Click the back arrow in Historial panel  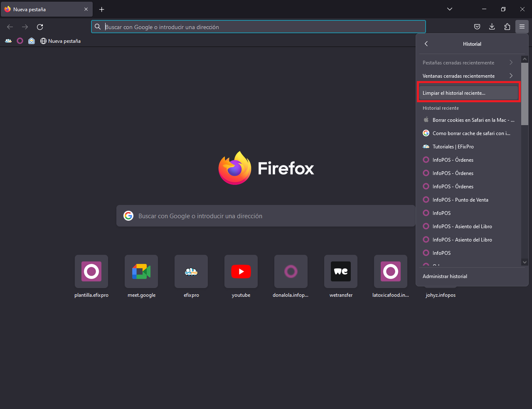point(426,44)
